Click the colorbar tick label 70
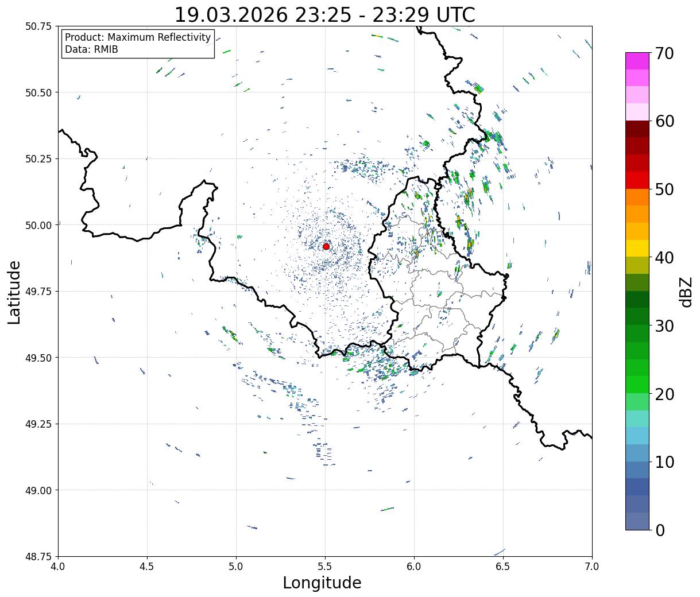The height and width of the screenshot is (597, 700). [664, 53]
